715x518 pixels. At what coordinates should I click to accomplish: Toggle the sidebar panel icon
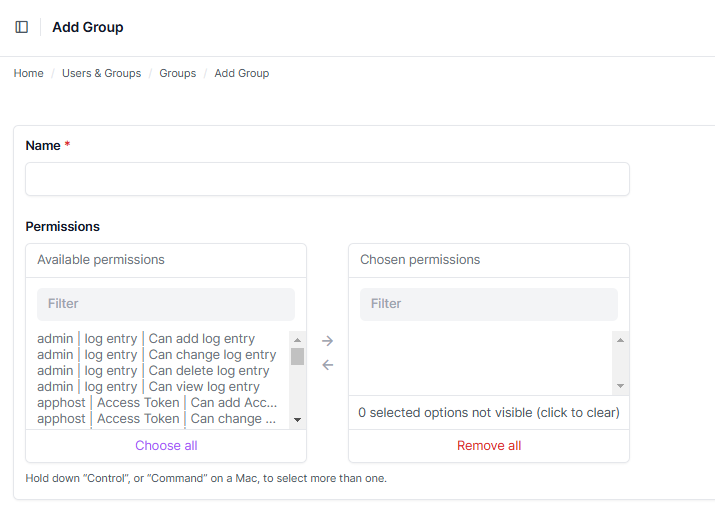coord(22,27)
